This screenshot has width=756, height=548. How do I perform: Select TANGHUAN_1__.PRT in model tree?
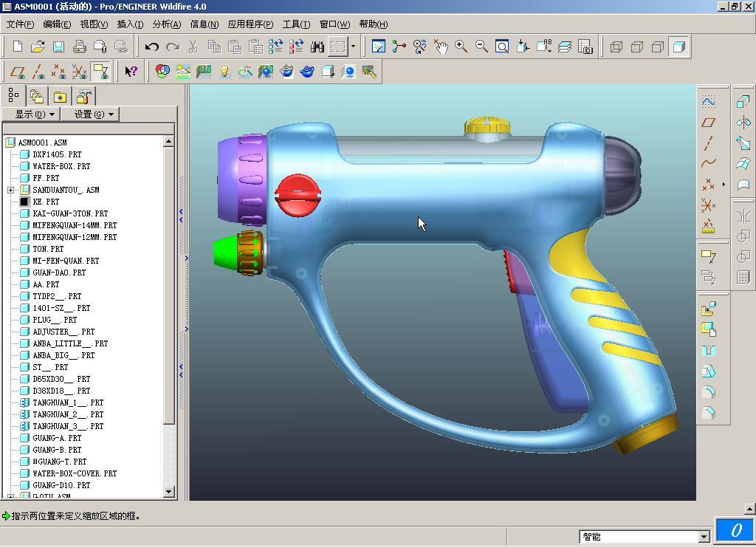[68, 403]
